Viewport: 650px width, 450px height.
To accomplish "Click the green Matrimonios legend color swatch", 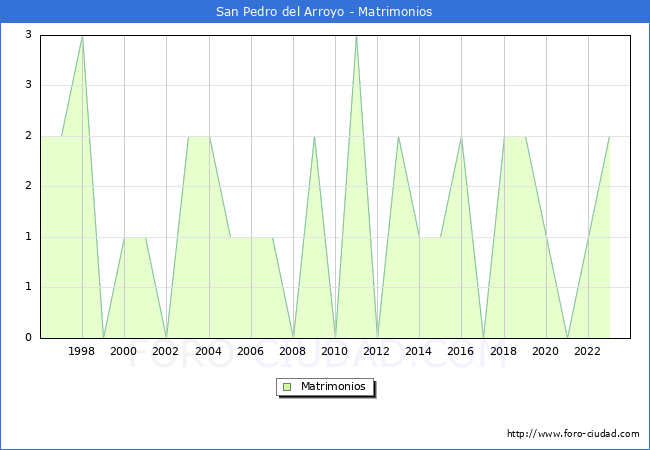I will point(286,386).
